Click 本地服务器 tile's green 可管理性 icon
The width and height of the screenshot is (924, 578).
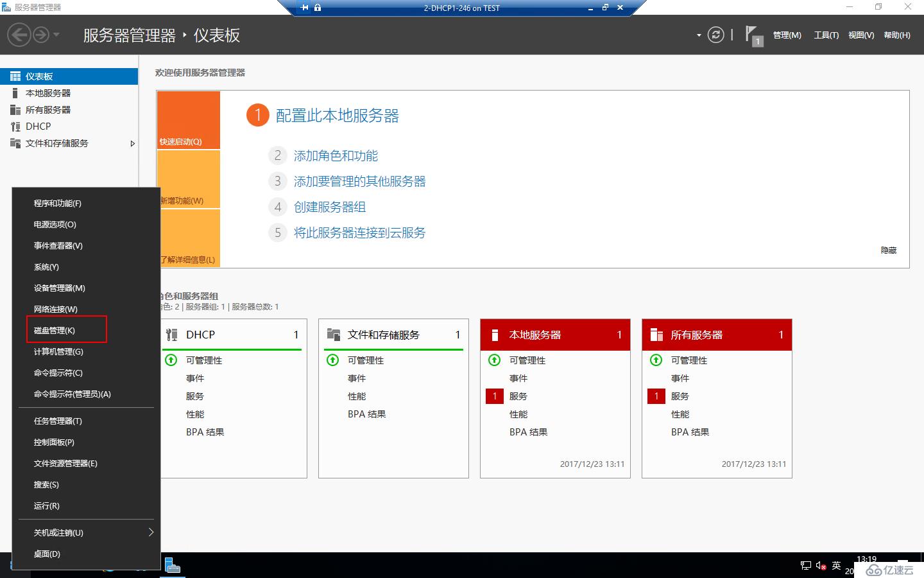click(495, 360)
